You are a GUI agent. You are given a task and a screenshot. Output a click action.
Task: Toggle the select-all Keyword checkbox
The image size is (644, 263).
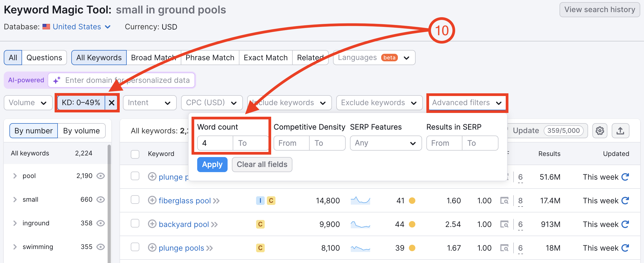coord(135,154)
